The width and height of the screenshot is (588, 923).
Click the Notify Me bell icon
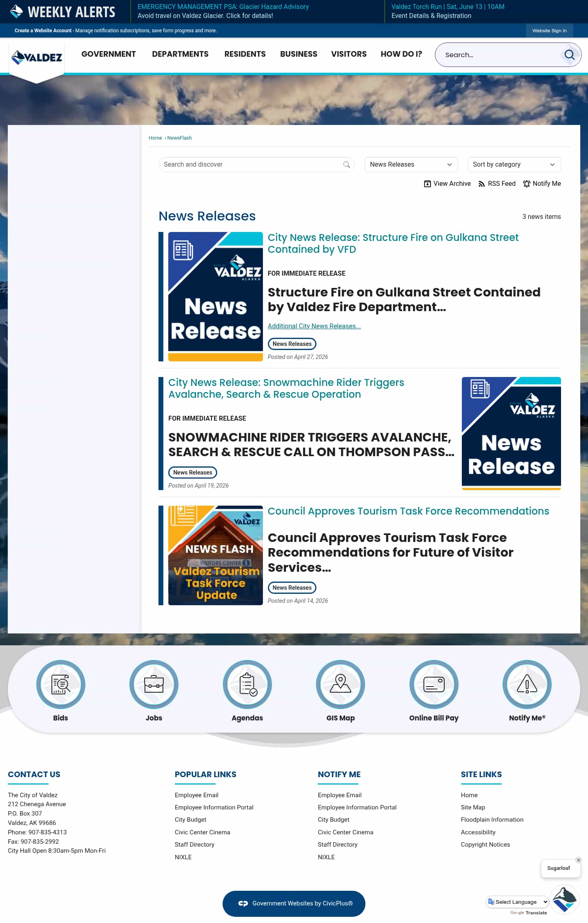(527, 184)
